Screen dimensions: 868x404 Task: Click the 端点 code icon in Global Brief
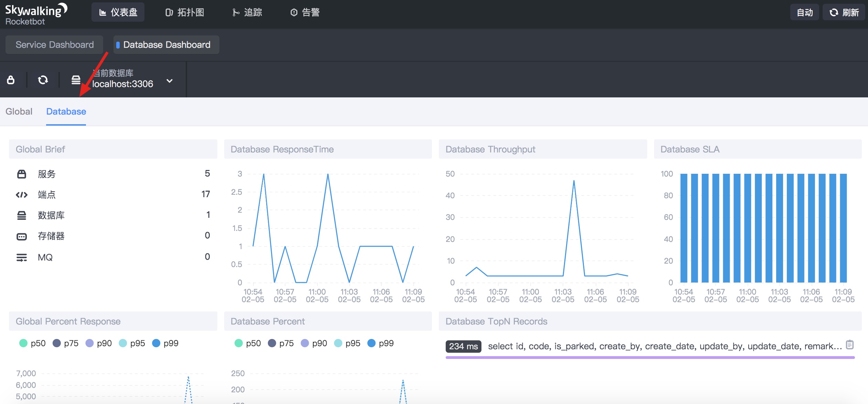pos(22,195)
